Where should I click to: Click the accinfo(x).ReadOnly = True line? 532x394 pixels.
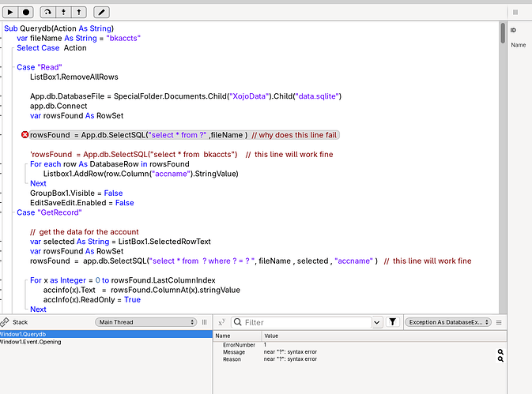pos(92,300)
